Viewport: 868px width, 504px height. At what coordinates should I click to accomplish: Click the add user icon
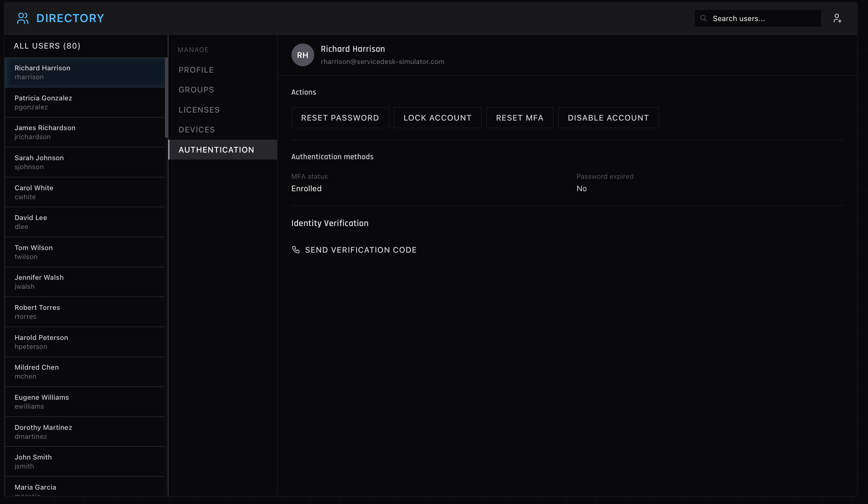837,18
